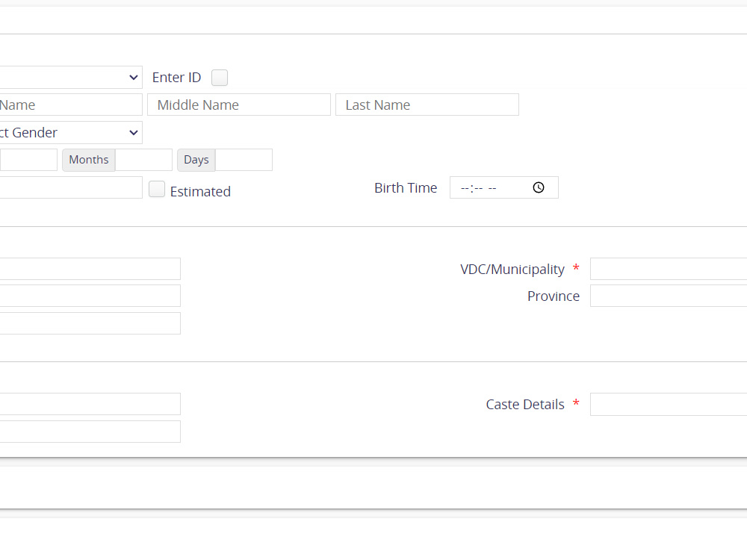
Task: Click the Enter ID label
Action: (x=177, y=78)
